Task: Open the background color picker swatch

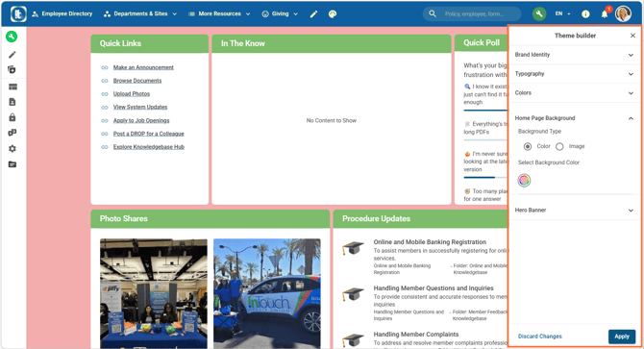Action: (524, 180)
